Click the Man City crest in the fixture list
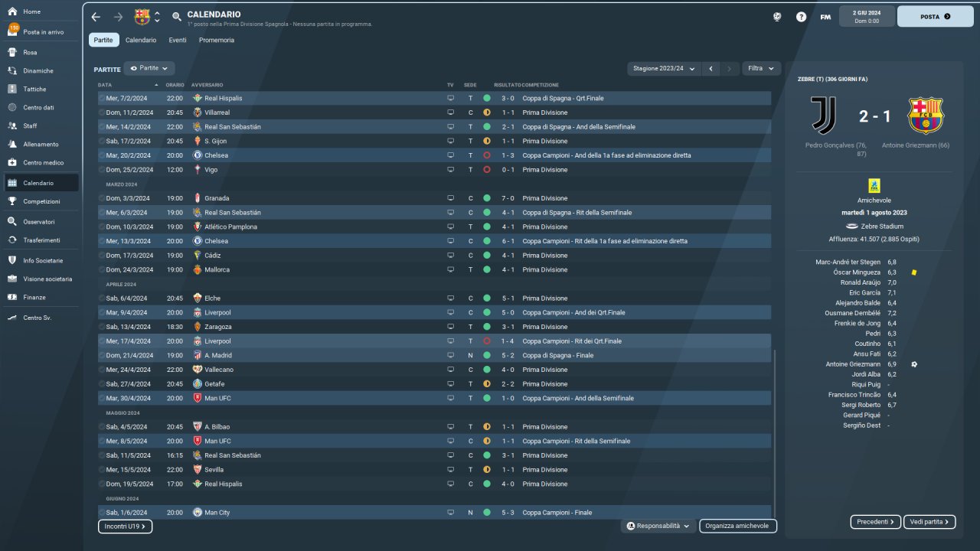This screenshot has width=980, height=551. tap(197, 513)
